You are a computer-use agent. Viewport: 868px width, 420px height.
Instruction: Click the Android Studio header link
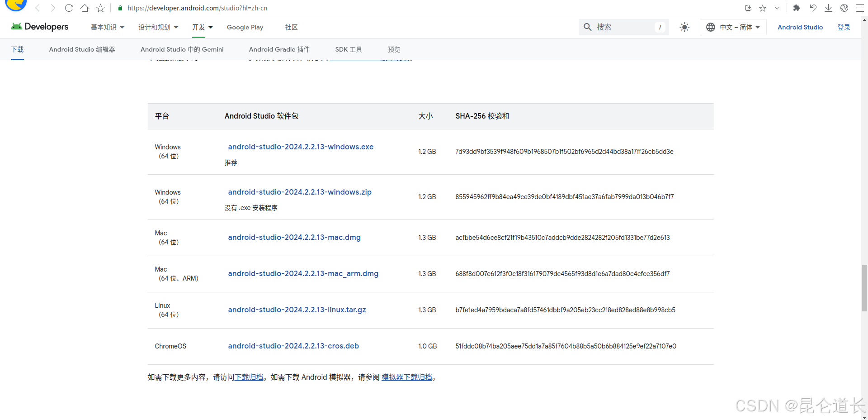point(800,27)
